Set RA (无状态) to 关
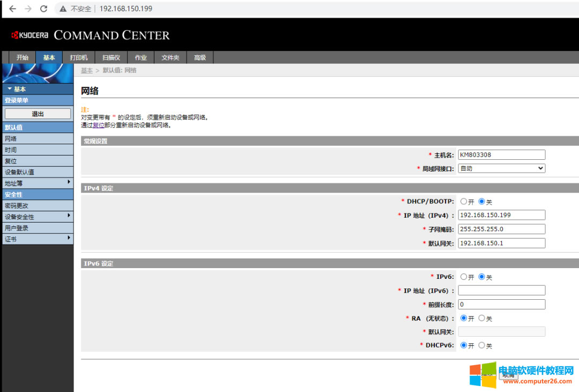Viewport: 579px width, 392px height. click(481, 318)
